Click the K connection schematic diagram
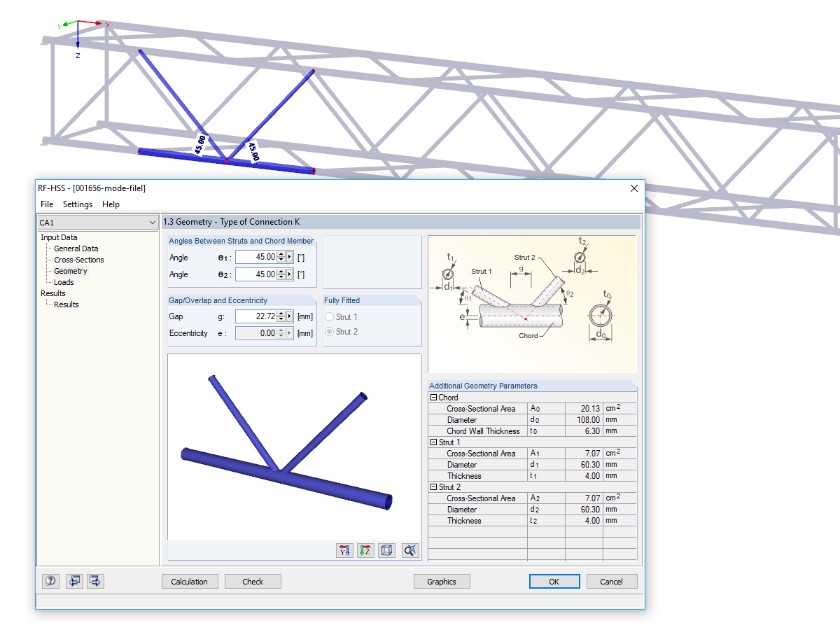This screenshot has height=630, width=840. (x=532, y=304)
